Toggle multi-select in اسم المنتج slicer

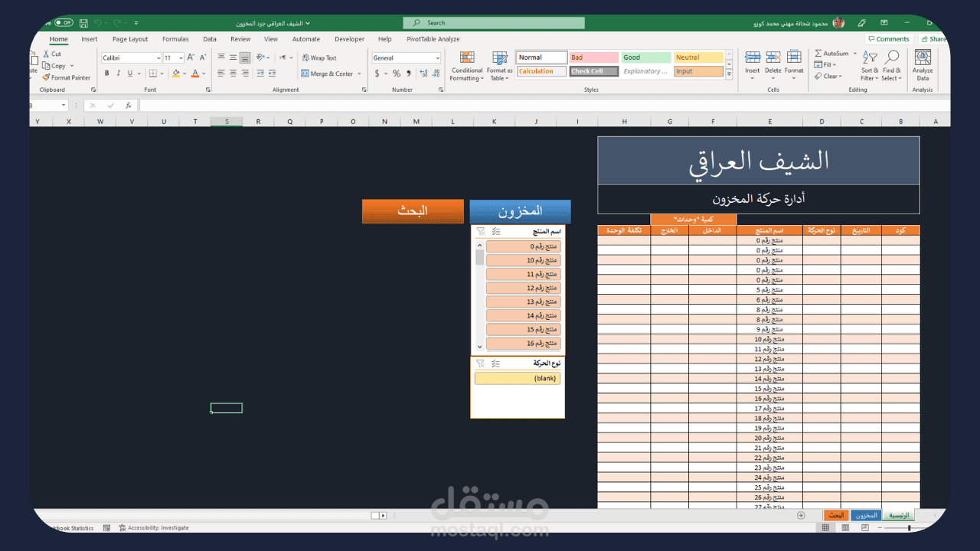click(496, 231)
